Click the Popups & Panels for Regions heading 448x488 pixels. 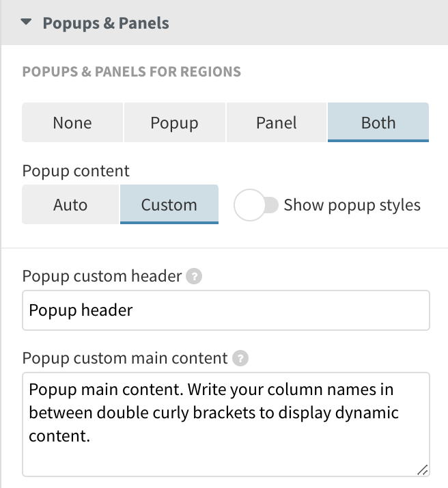pos(131,72)
